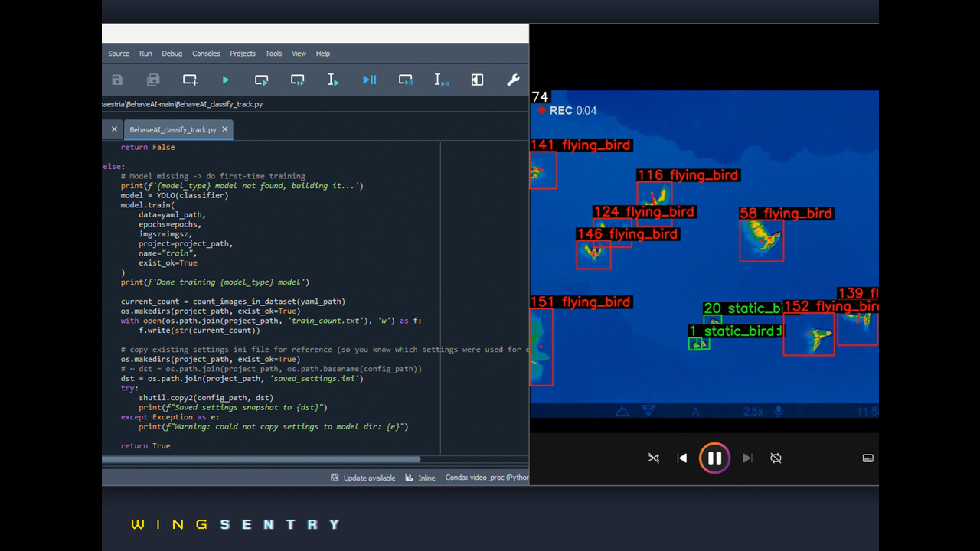Image resolution: width=980 pixels, height=551 pixels.
Task: Open the Help menu
Action: tap(323, 54)
